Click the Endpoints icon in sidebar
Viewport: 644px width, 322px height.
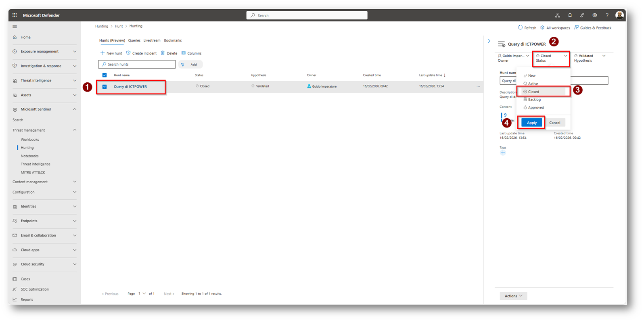[15, 221]
